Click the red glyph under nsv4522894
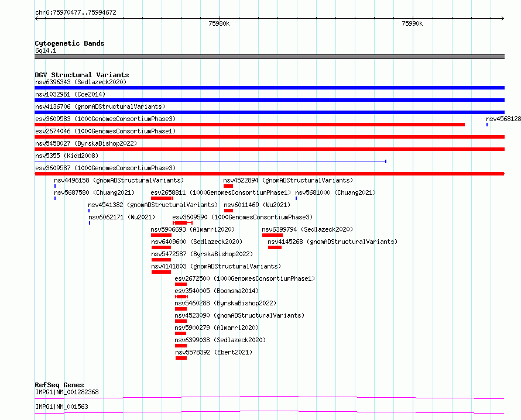 228,186
